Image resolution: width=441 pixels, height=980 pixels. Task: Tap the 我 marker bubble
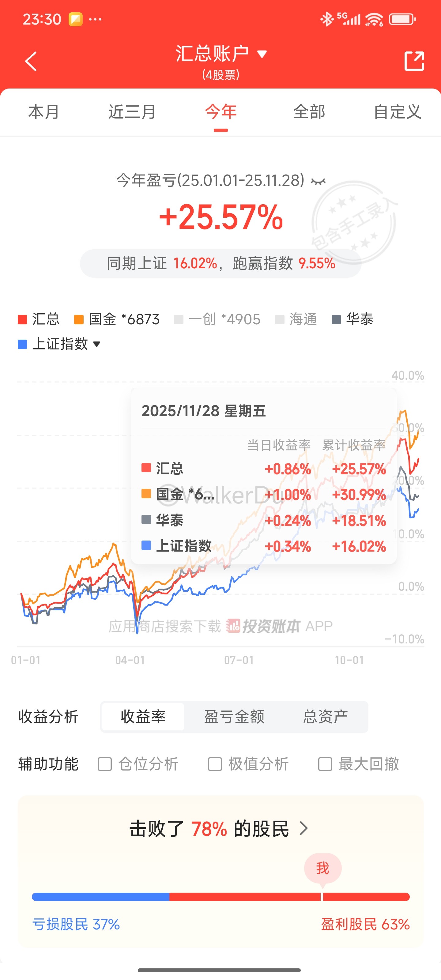322,869
